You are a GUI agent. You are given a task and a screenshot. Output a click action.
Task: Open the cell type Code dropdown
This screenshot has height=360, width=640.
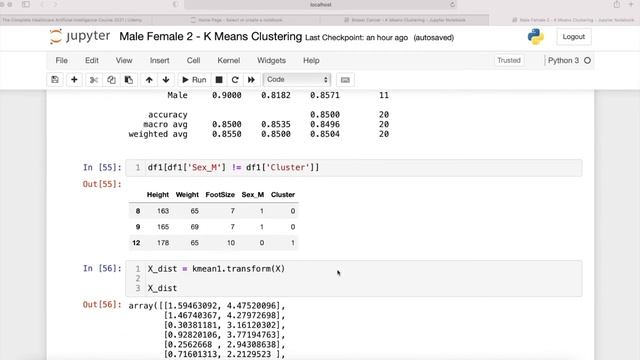297,80
